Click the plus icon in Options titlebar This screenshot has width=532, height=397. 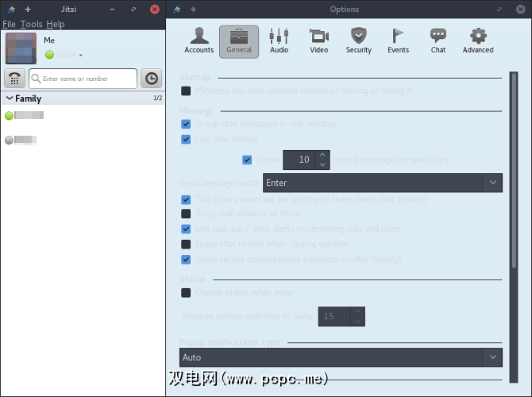(193, 10)
